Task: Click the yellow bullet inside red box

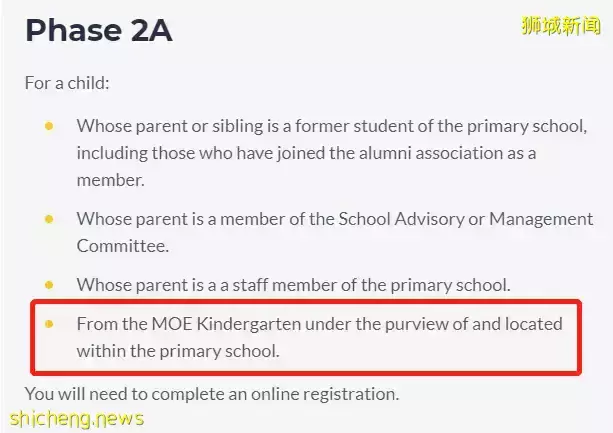Action: [49, 324]
